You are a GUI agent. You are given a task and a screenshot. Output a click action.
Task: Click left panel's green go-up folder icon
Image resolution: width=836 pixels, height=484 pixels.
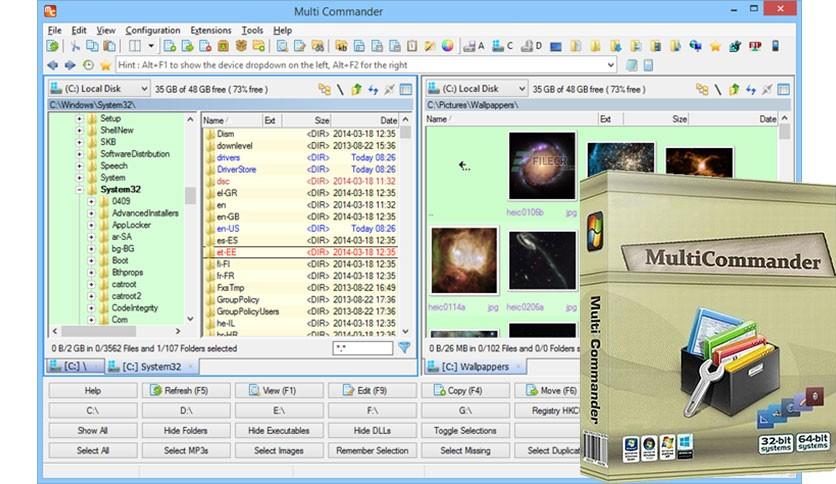coord(356,89)
